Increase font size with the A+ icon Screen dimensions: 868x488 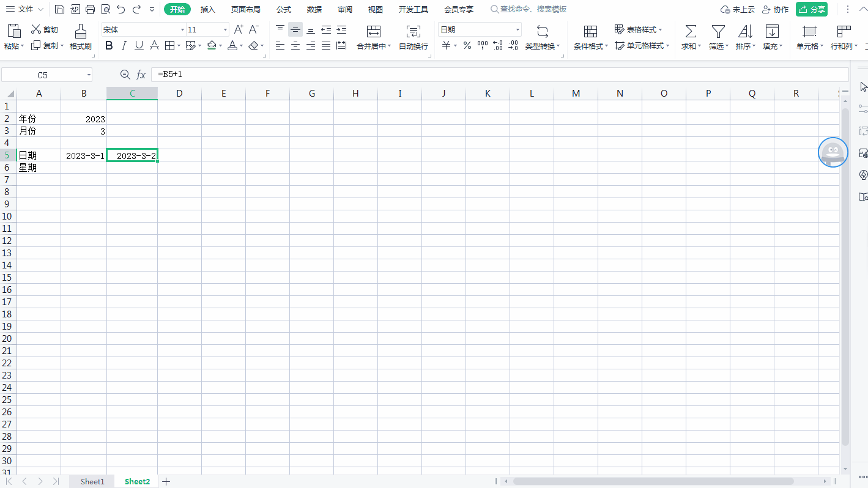[239, 29]
